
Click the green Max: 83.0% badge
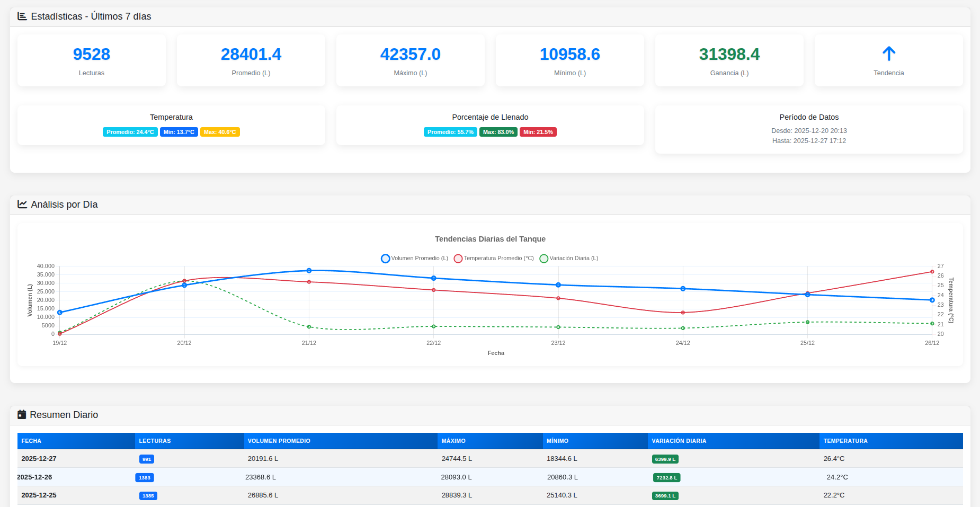coord(498,132)
